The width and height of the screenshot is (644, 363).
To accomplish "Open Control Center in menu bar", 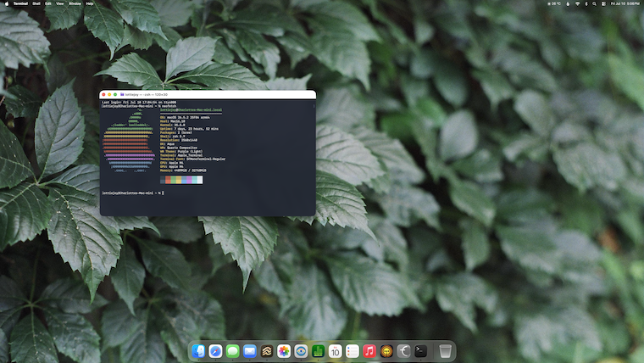I will click(x=603, y=3).
